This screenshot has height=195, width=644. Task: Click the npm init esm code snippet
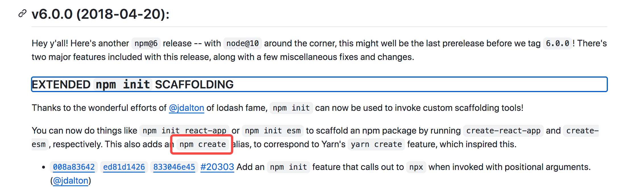[x=273, y=131]
